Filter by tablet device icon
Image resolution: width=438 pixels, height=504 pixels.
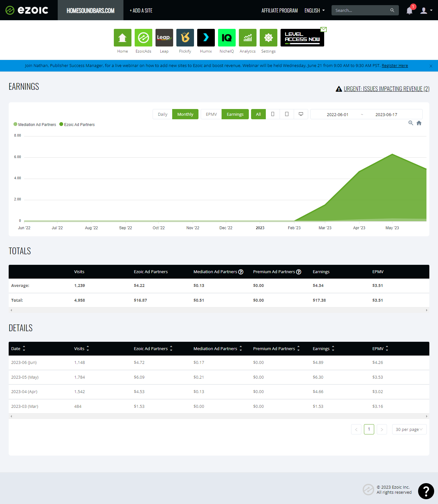tap(287, 114)
